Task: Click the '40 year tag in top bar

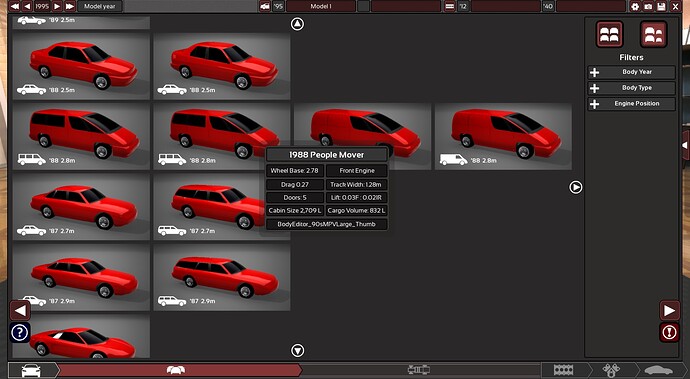Action: (548, 6)
